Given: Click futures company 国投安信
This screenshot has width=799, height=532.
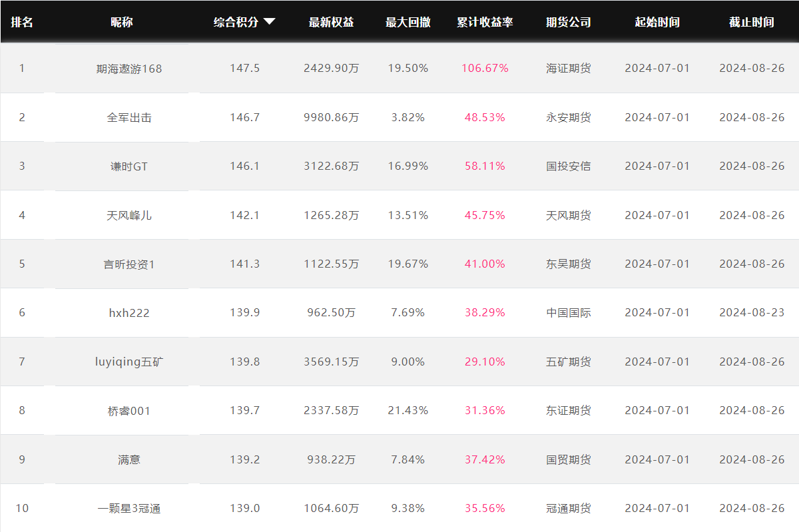Looking at the screenshot, I should [569, 166].
